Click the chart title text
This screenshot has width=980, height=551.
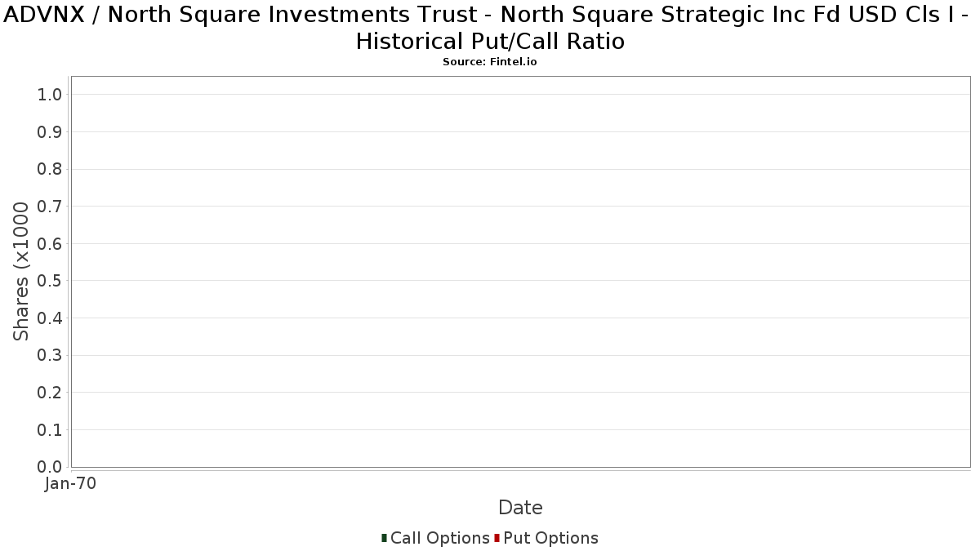point(490,29)
